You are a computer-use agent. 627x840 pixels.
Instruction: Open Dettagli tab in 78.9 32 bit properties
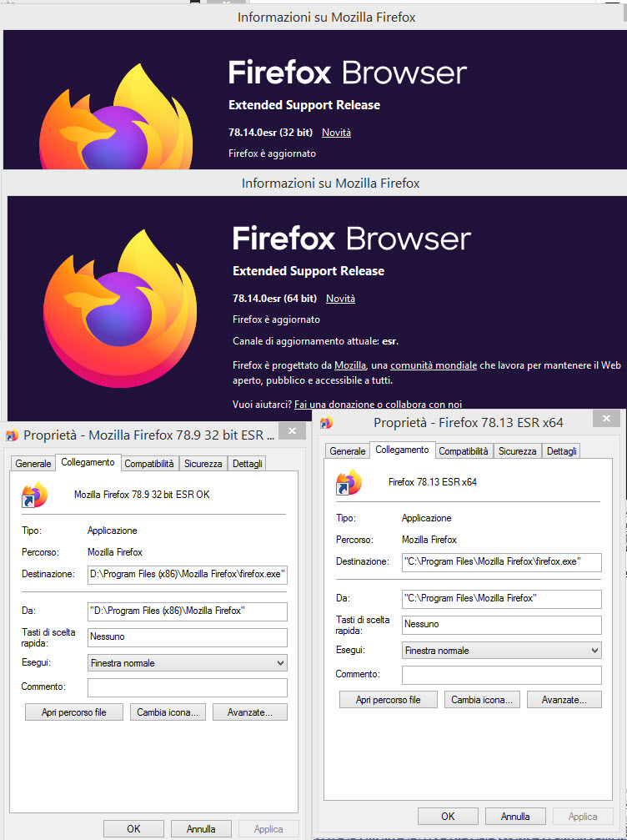[x=247, y=464]
